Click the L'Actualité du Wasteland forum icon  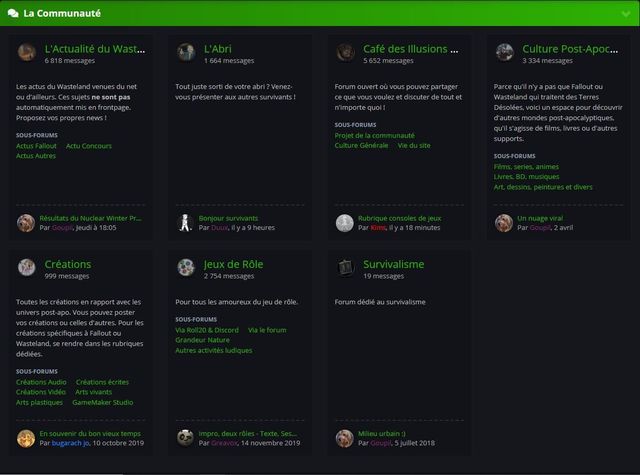[x=27, y=52]
